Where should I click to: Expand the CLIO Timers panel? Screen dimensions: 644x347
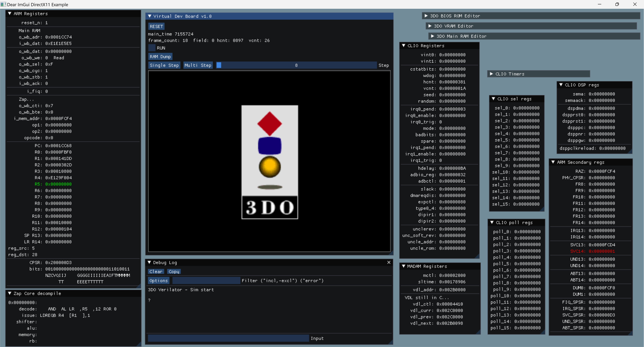491,74
